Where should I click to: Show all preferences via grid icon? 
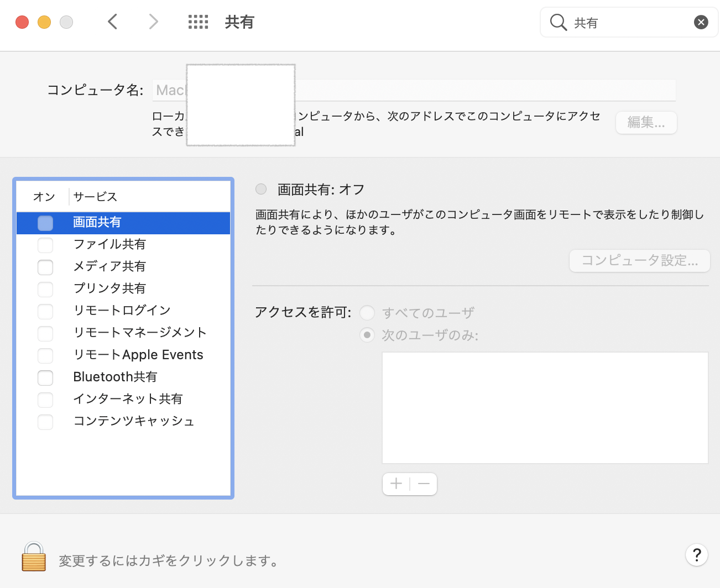tap(198, 22)
